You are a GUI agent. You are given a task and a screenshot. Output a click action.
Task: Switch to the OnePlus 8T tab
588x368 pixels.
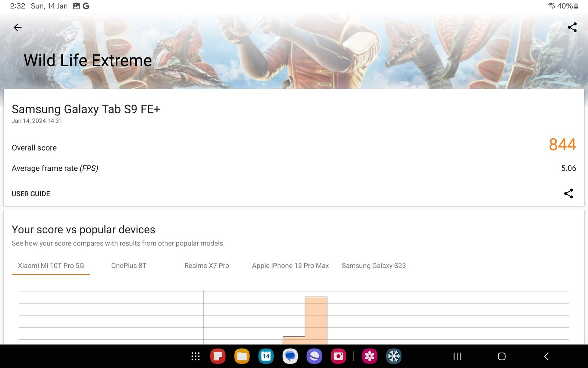coord(129,266)
